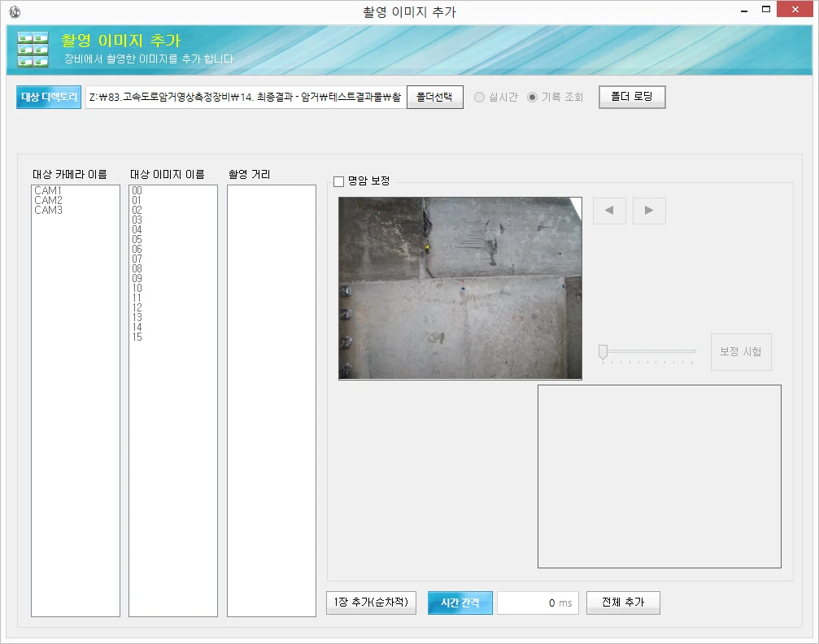Click the 1장 추가(순차적) button
This screenshot has height=644, width=819.
tap(371, 603)
